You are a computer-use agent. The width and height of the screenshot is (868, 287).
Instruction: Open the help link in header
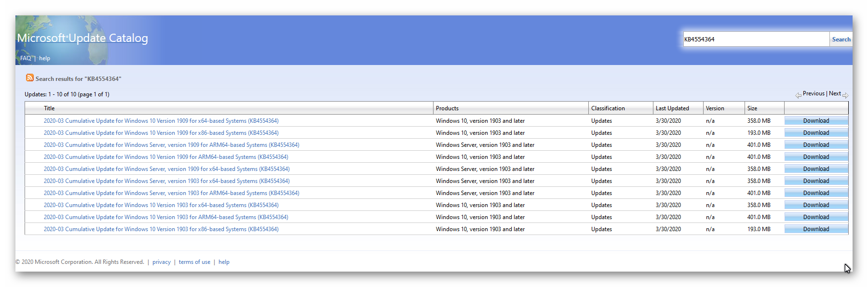[44, 58]
